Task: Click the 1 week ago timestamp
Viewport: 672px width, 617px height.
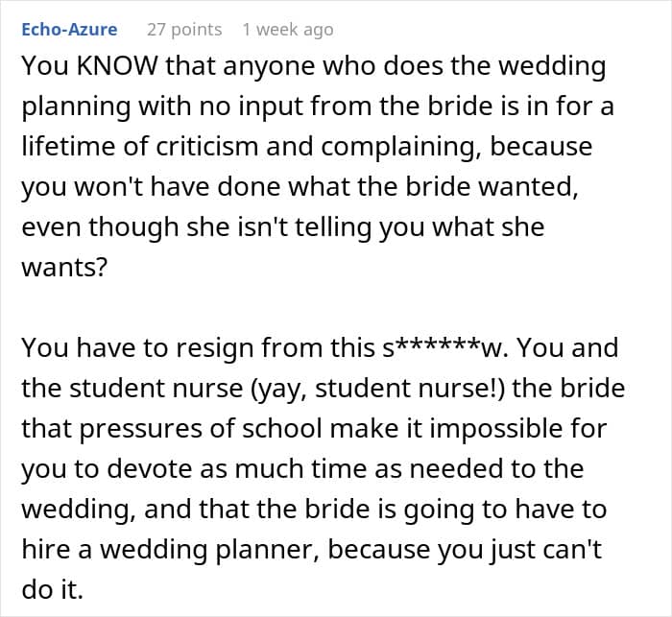Action: (288, 30)
